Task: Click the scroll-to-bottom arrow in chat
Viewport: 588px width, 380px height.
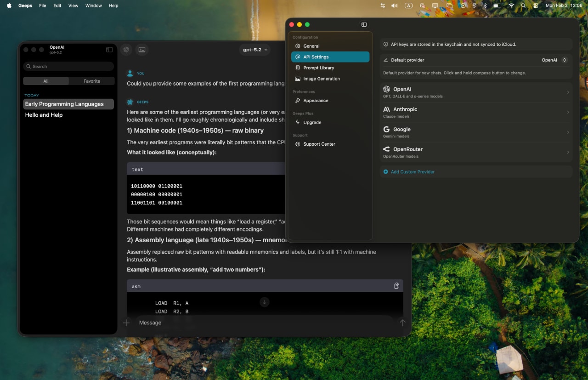Action: 264,302
